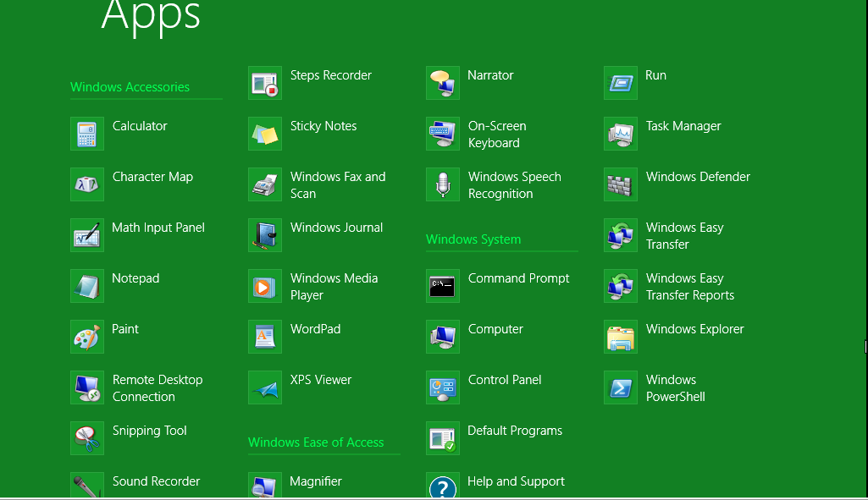Launch Windows Speech Recognition
Viewport: 868px width, 500px height.
point(514,184)
